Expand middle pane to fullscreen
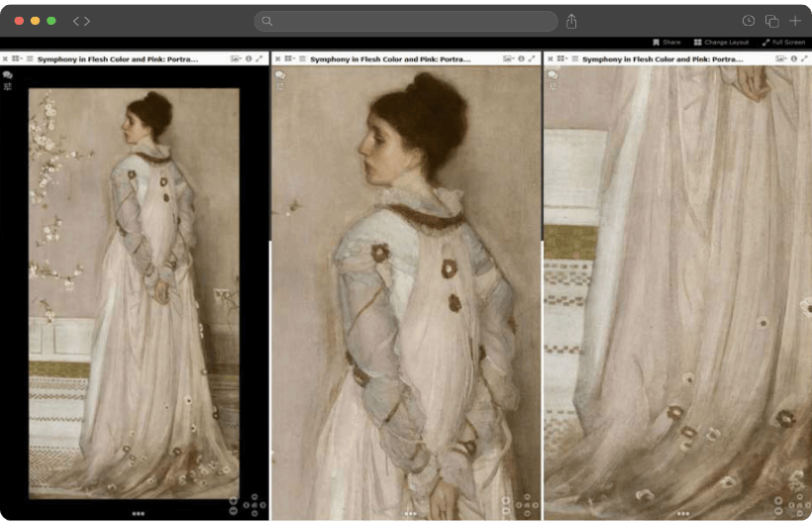The width and height of the screenshot is (812, 525). pyautogui.click(x=532, y=58)
